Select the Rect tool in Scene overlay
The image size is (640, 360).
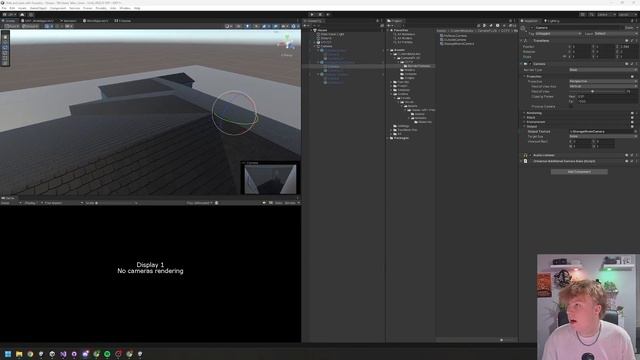[x=5, y=58]
